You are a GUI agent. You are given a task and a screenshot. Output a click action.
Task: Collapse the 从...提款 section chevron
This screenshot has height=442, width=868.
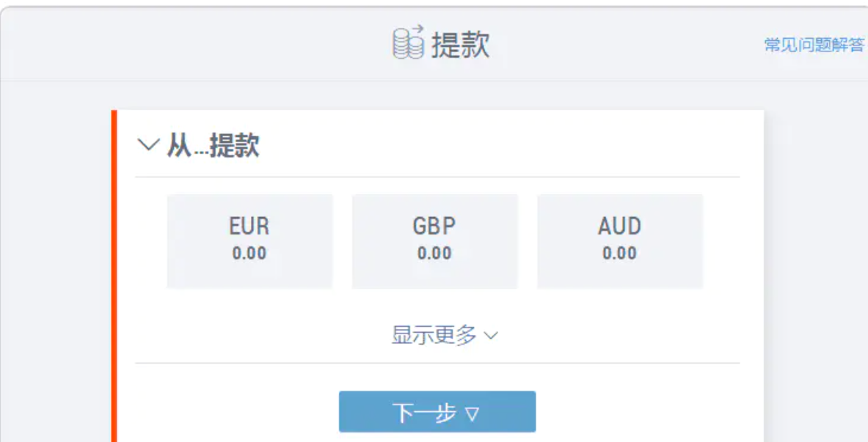[148, 145]
